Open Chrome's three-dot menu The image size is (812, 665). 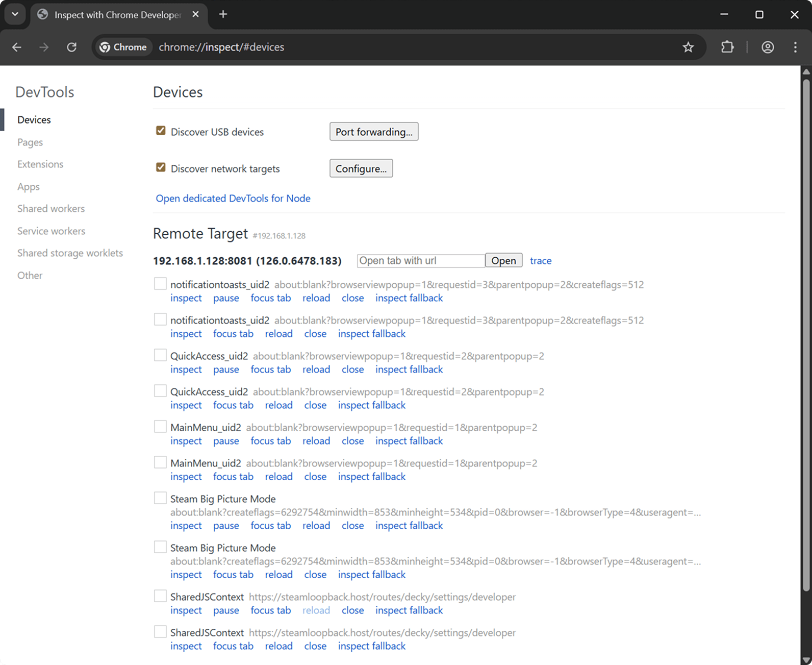point(795,47)
